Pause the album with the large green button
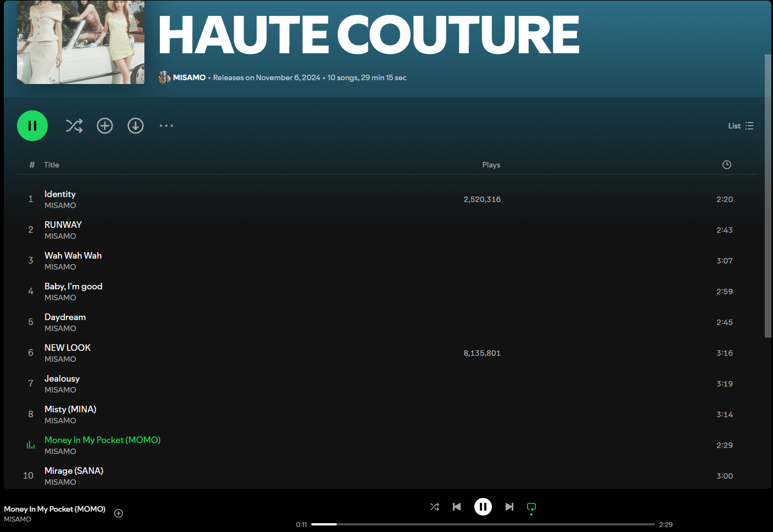Image resolution: width=773 pixels, height=532 pixels. click(x=32, y=126)
